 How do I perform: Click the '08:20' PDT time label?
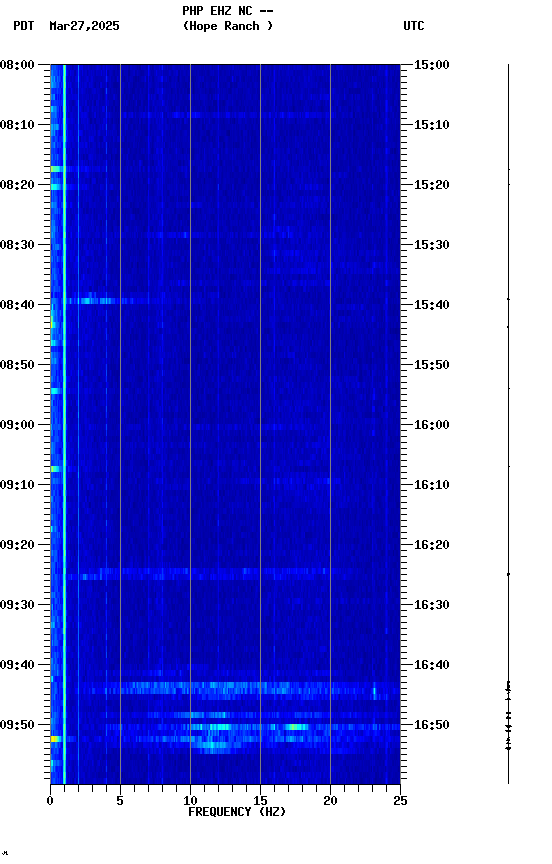pos(17,185)
